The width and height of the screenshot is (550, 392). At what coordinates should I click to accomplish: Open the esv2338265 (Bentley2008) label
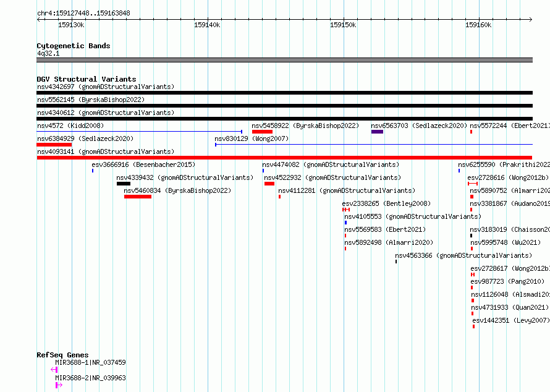[x=386, y=203]
